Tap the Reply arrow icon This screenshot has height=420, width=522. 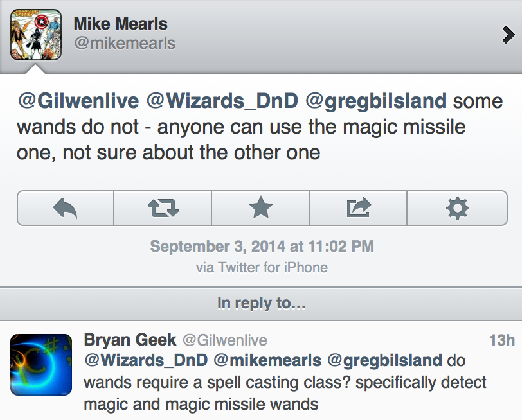point(64,207)
